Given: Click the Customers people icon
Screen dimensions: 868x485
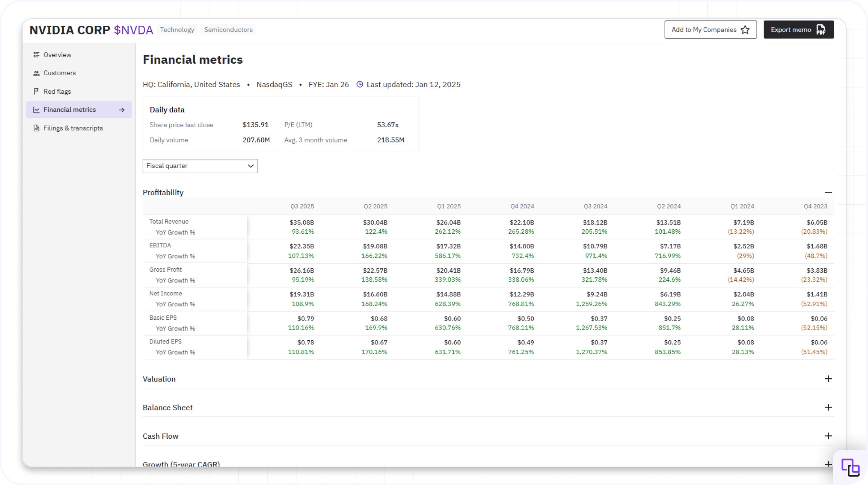Looking at the screenshot, I should [x=36, y=73].
